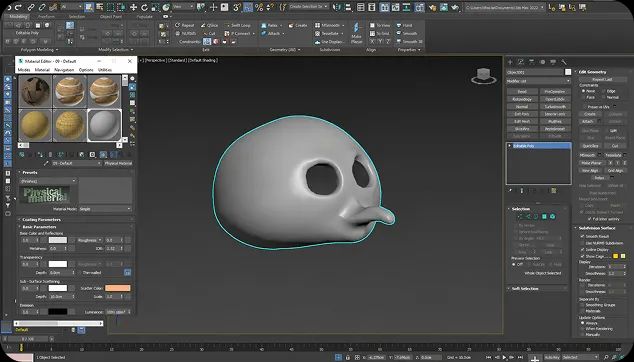
Task: Expand the Polygon Modeling ribbon panel
Action: pyautogui.click(x=39, y=50)
